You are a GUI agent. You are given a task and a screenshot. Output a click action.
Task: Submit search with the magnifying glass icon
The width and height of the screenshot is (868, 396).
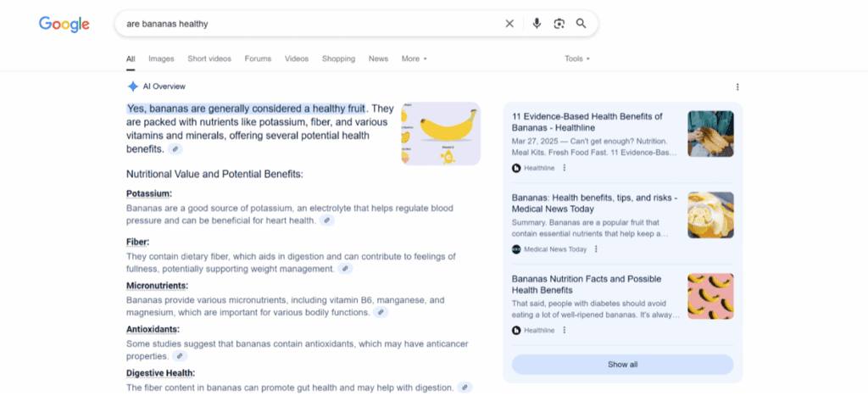(x=581, y=24)
